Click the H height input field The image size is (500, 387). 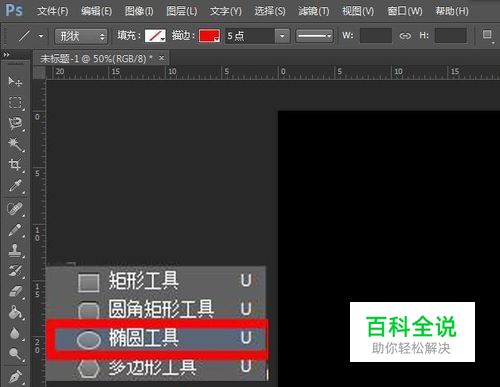coord(451,36)
